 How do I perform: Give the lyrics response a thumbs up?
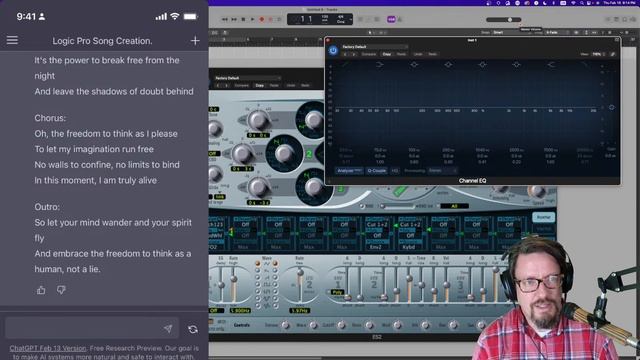41,290
